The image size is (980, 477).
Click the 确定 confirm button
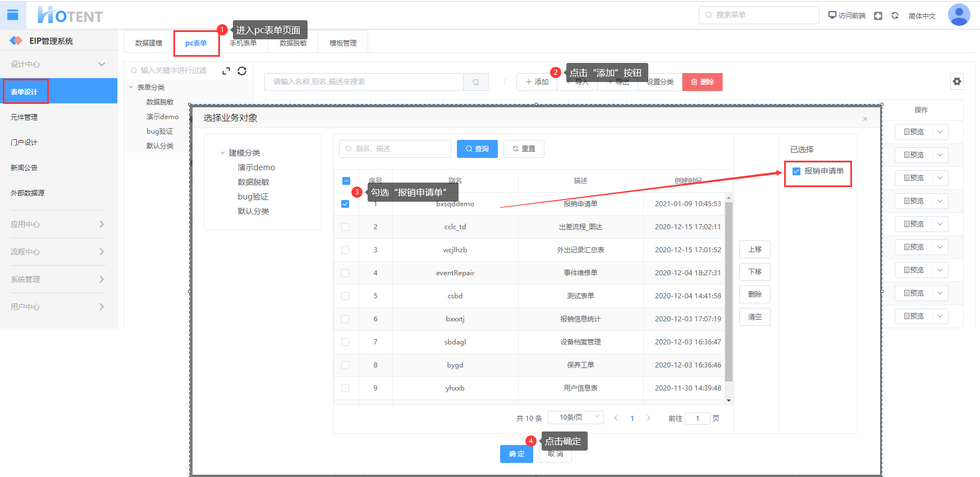pos(516,454)
